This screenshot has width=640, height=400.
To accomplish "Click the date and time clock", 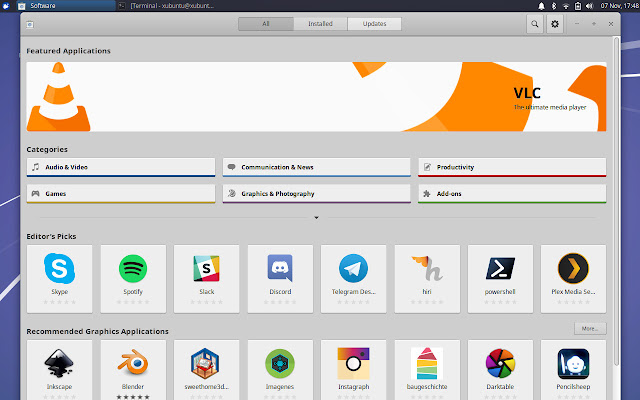I will (x=619, y=6).
